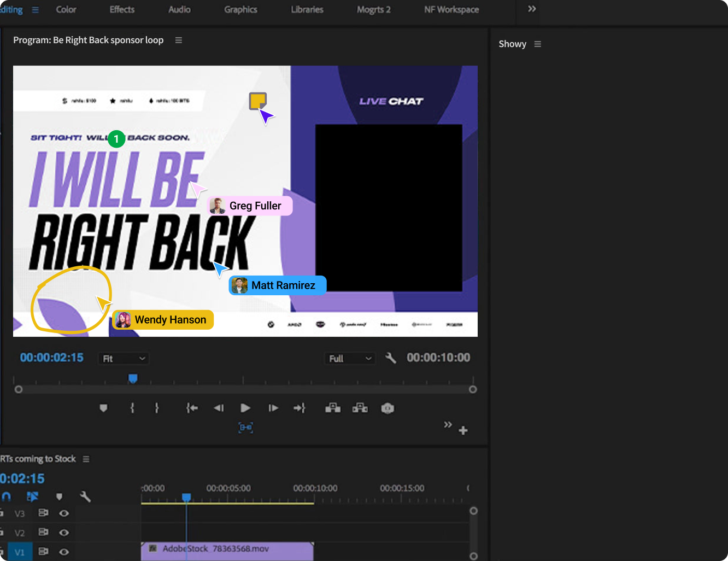Hide the V2 track using eye icon

[x=64, y=533]
